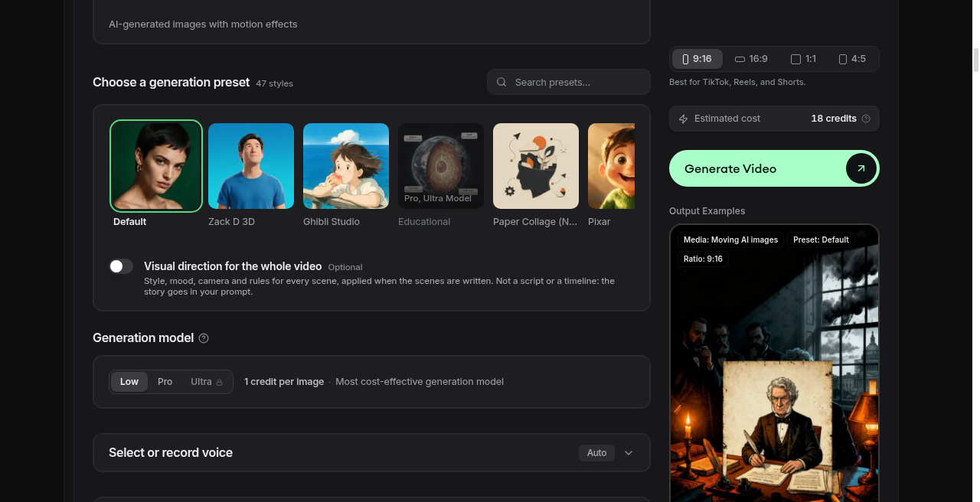This screenshot has height=502, width=980.
Task: Click the '18 credits' value
Action: pyautogui.click(x=834, y=119)
